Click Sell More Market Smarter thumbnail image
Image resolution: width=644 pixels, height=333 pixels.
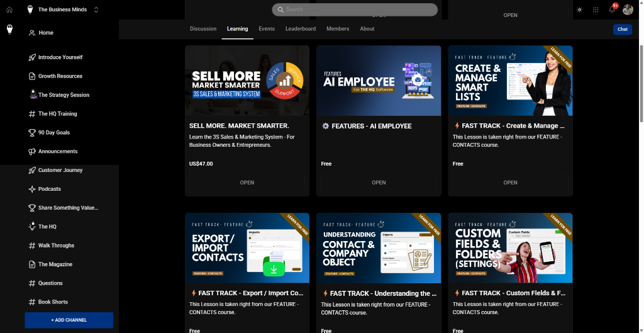247,81
